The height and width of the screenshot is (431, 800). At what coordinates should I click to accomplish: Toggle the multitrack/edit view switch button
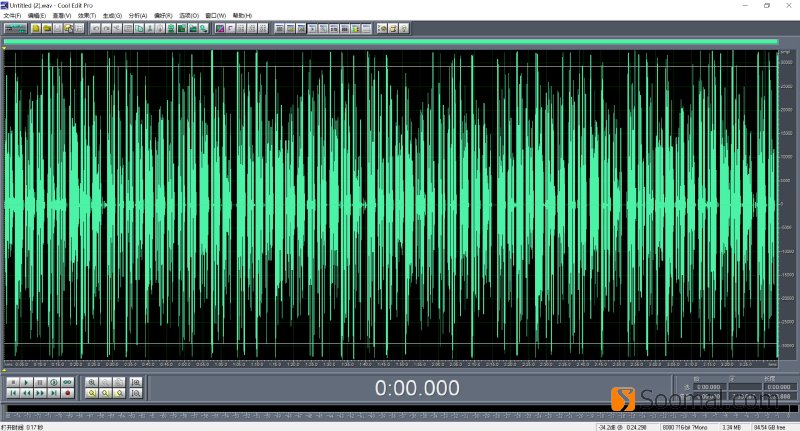tap(15, 29)
